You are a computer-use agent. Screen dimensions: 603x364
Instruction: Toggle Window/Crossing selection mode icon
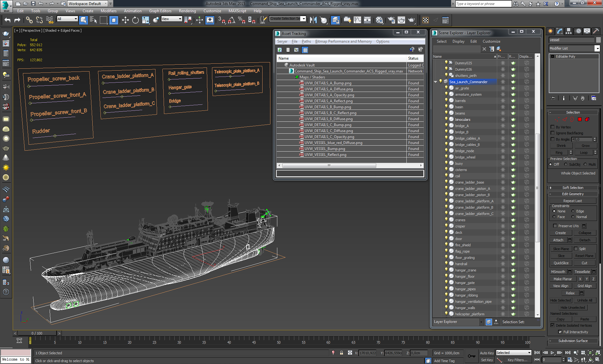(x=114, y=20)
